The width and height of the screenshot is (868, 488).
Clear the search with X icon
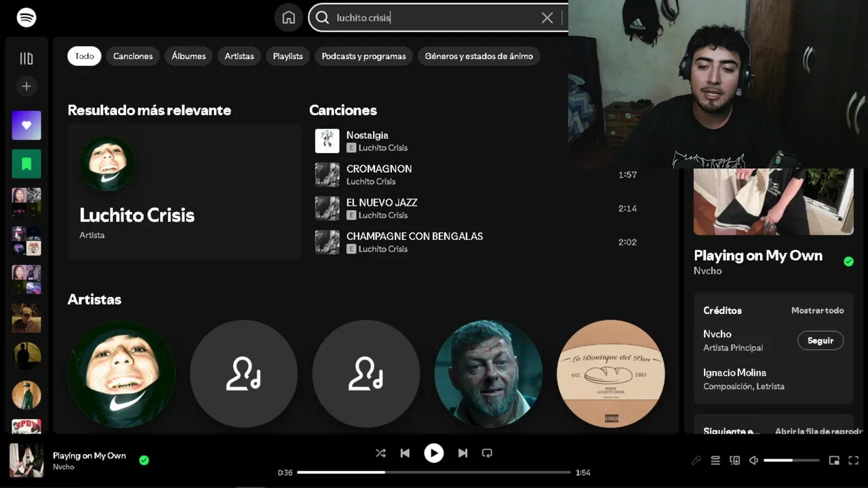[547, 18]
